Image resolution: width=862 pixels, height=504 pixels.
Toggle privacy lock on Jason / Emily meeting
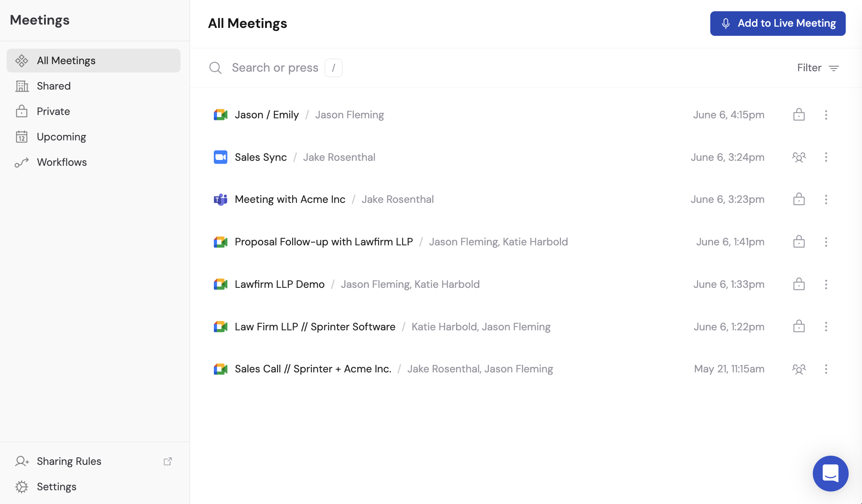[799, 115]
